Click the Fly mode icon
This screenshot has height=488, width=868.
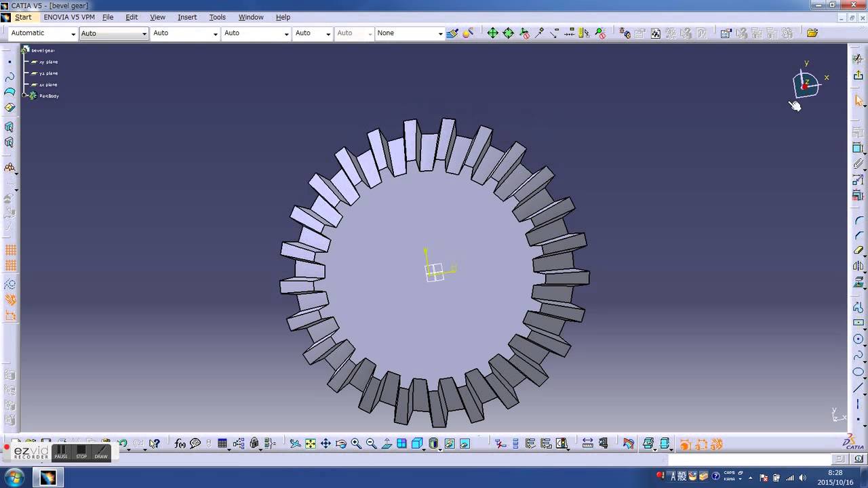pyautogui.click(x=295, y=444)
